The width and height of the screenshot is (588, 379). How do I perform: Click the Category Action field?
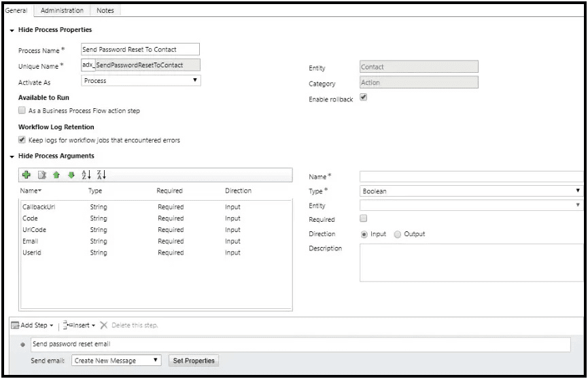(x=419, y=82)
